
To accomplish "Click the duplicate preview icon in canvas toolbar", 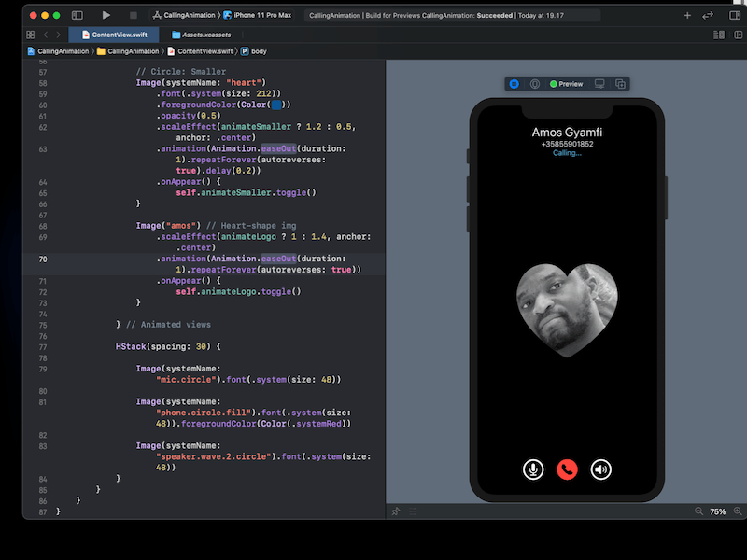I will (x=620, y=83).
